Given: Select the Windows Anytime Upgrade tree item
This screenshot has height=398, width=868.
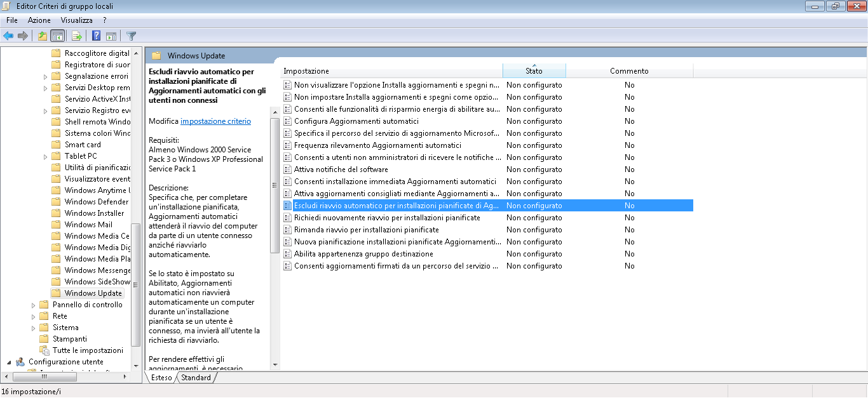Looking at the screenshot, I should (x=97, y=190).
